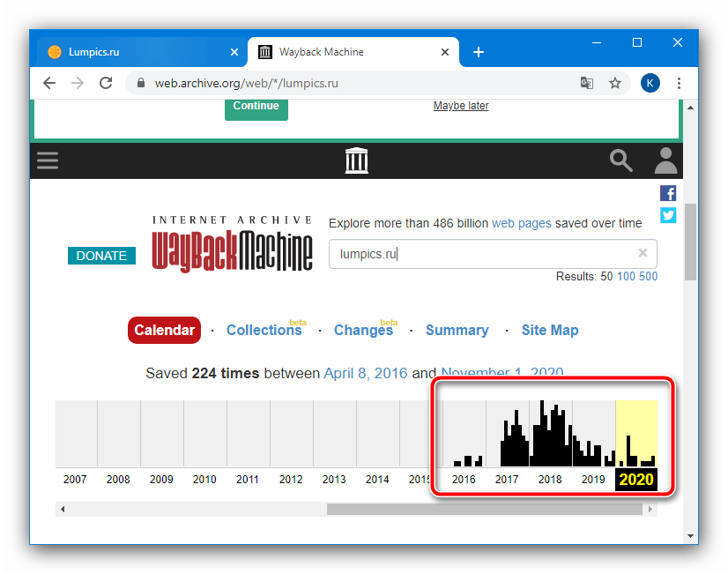Open the April 8, 2016 capture link
This screenshot has width=728, height=574.
click(366, 373)
